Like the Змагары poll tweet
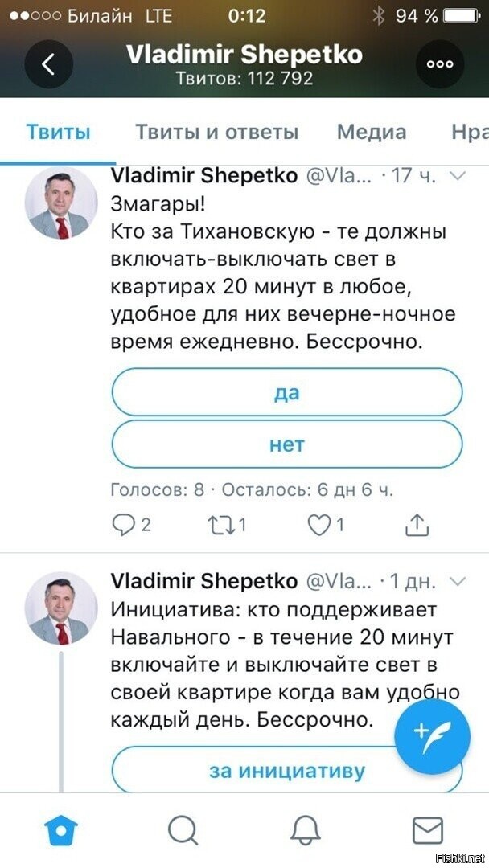Image resolution: width=489 pixels, height=868 pixels. point(327,525)
